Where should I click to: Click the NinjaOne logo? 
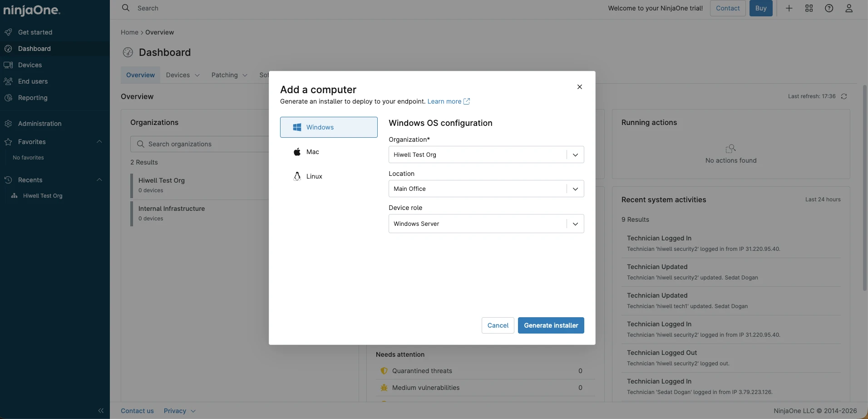point(32,10)
